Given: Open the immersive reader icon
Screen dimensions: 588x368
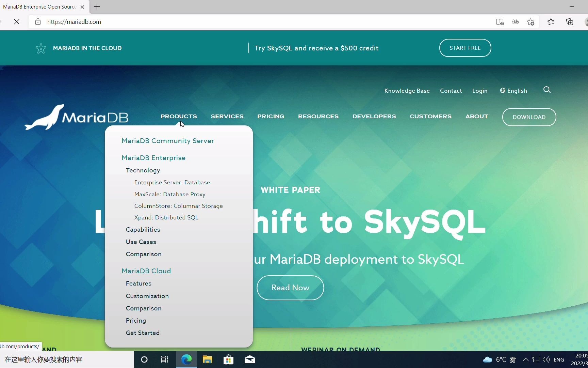Looking at the screenshot, I should point(500,22).
